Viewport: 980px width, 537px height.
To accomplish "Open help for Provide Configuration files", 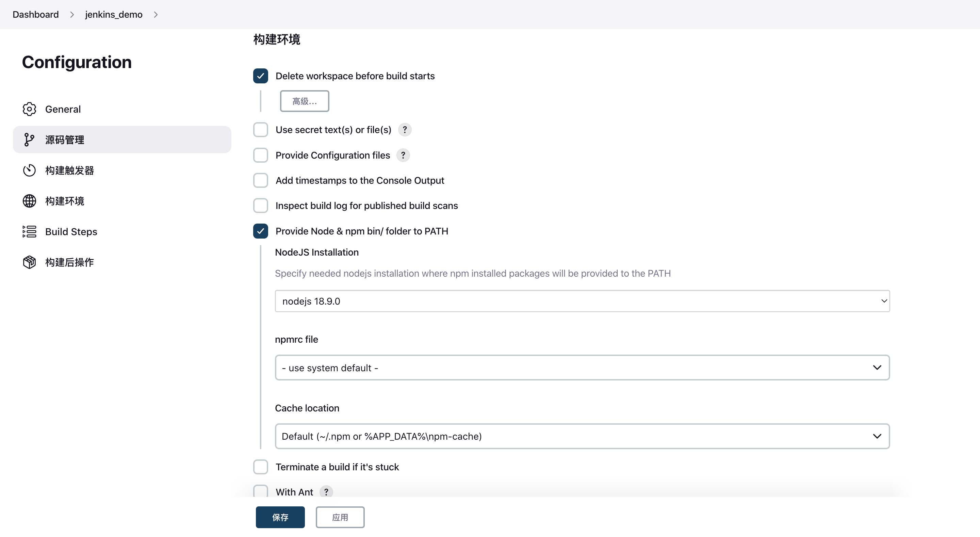I will click(x=403, y=155).
